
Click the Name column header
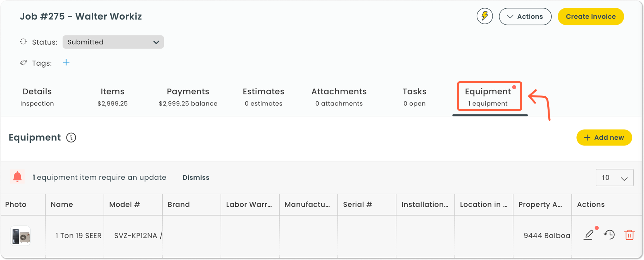point(62,204)
